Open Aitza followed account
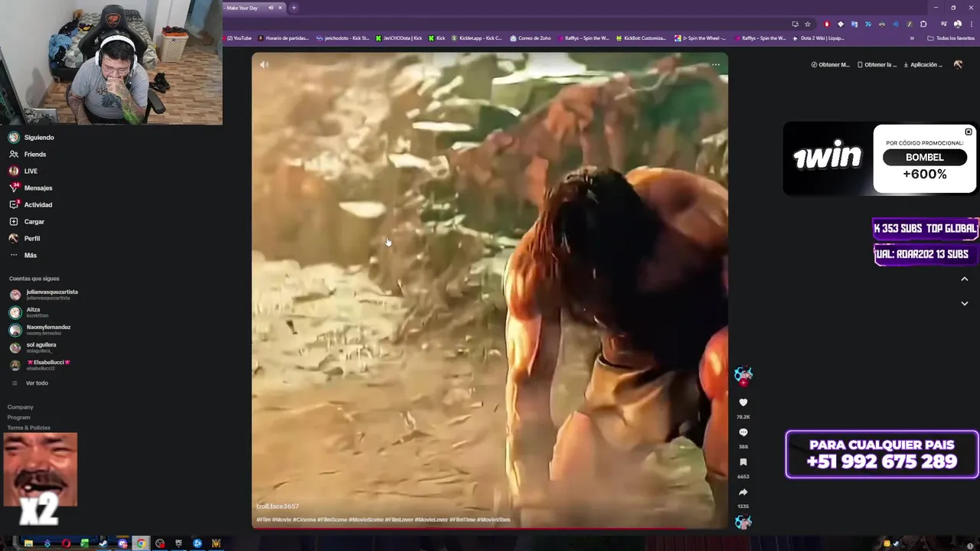Viewport: 980px width, 551px height. pyautogui.click(x=29, y=312)
